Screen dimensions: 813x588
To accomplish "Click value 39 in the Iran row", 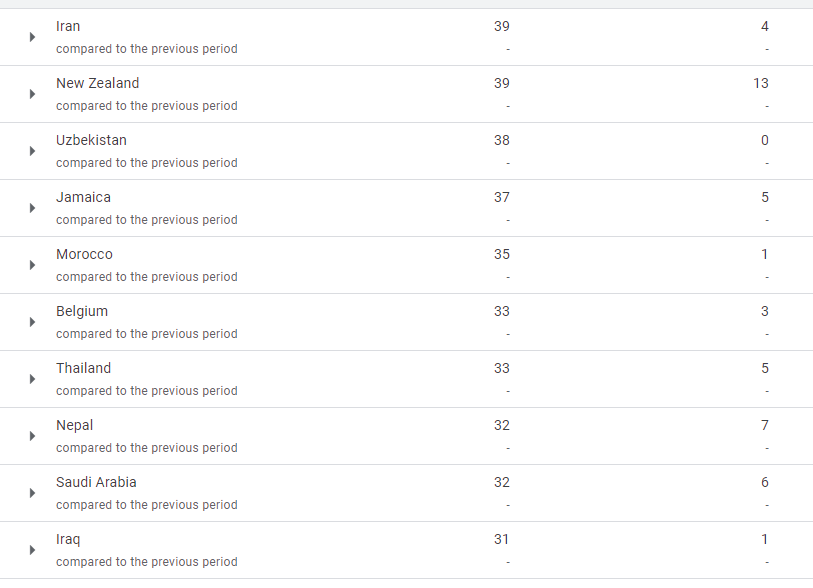I will click(501, 26).
